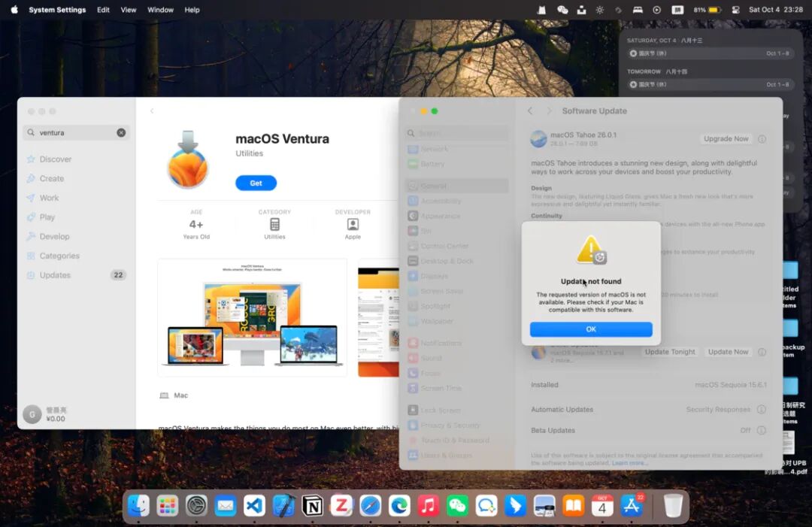Click Get for macOS Ventura
Image resolution: width=812 pixels, height=527 pixels.
click(x=256, y=183)
